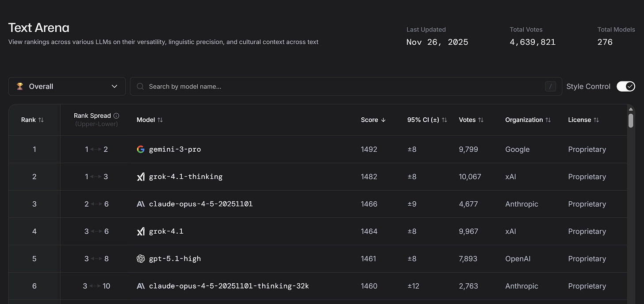Click the Style Control label text
Viewport: 644px width, 304px height.
pos(588,86)
